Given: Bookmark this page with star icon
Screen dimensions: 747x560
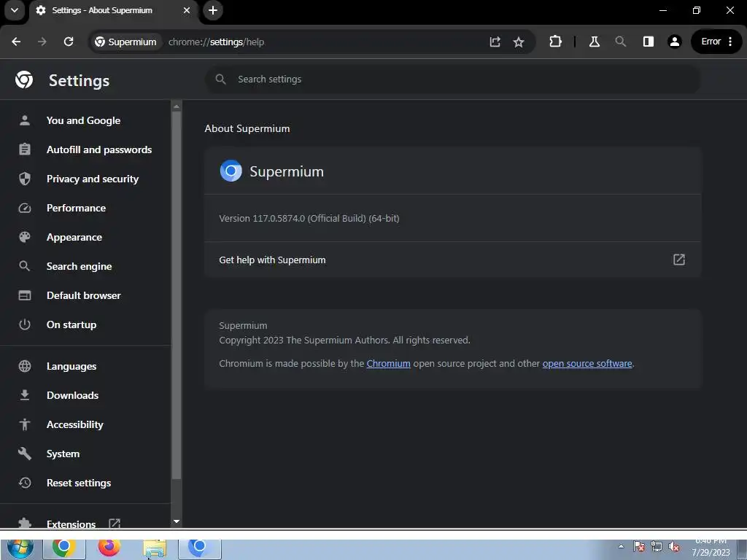Looking at the screenshot, I should pos(519,42).
